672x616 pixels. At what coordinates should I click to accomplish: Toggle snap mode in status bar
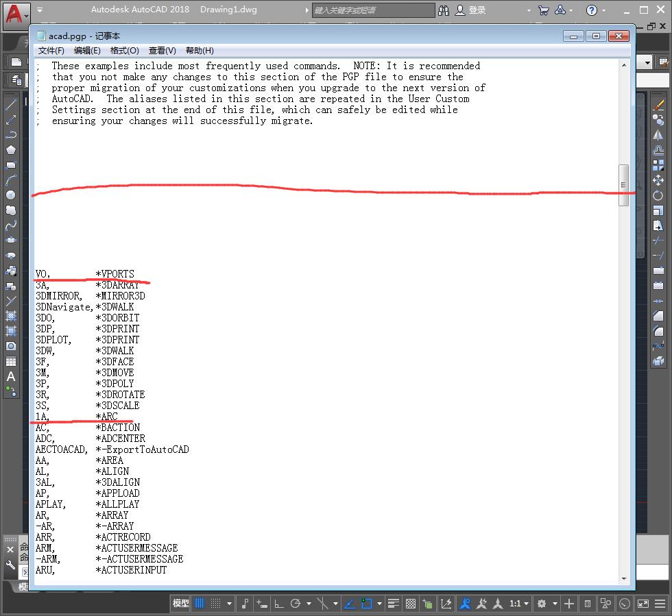click(215, 604)
